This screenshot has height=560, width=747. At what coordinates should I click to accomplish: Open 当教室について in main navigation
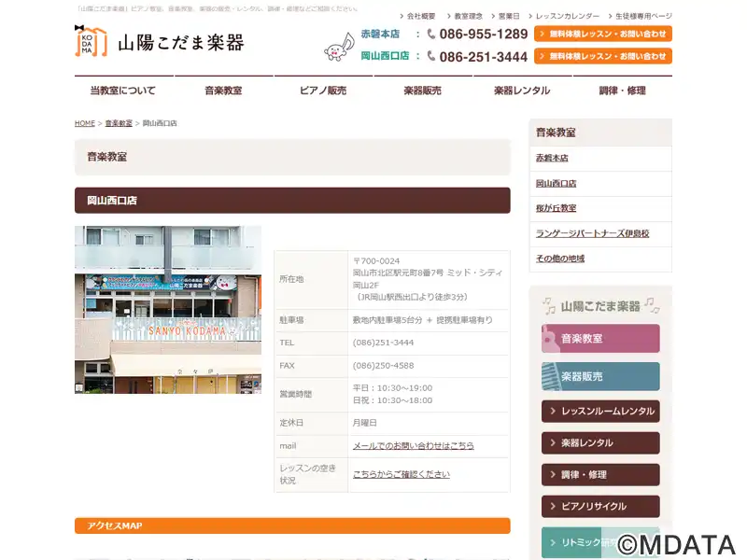coord(123,91)
